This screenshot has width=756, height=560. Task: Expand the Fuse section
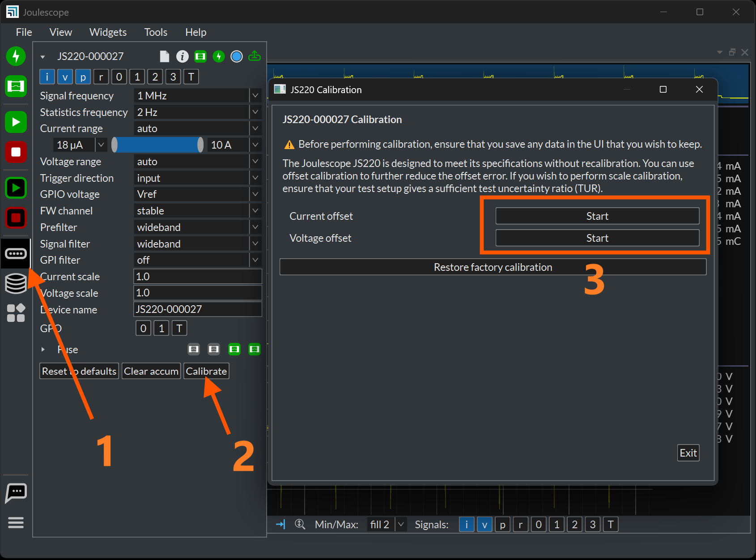point(43,350)
